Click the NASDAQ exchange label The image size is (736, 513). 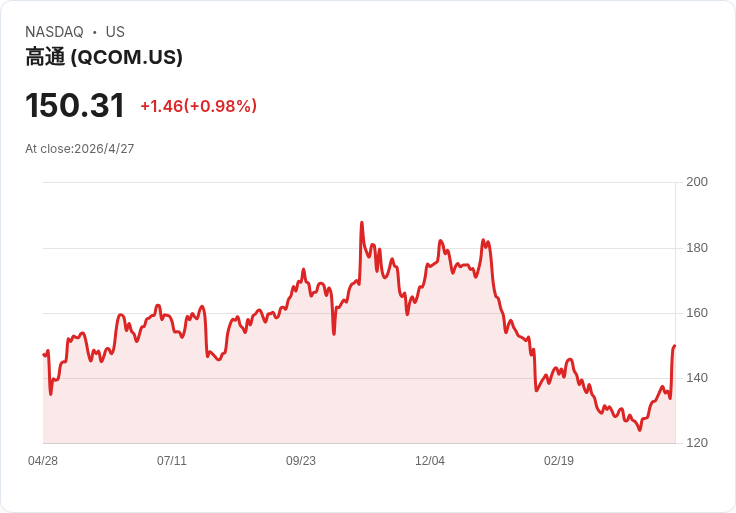coord(54,32)
